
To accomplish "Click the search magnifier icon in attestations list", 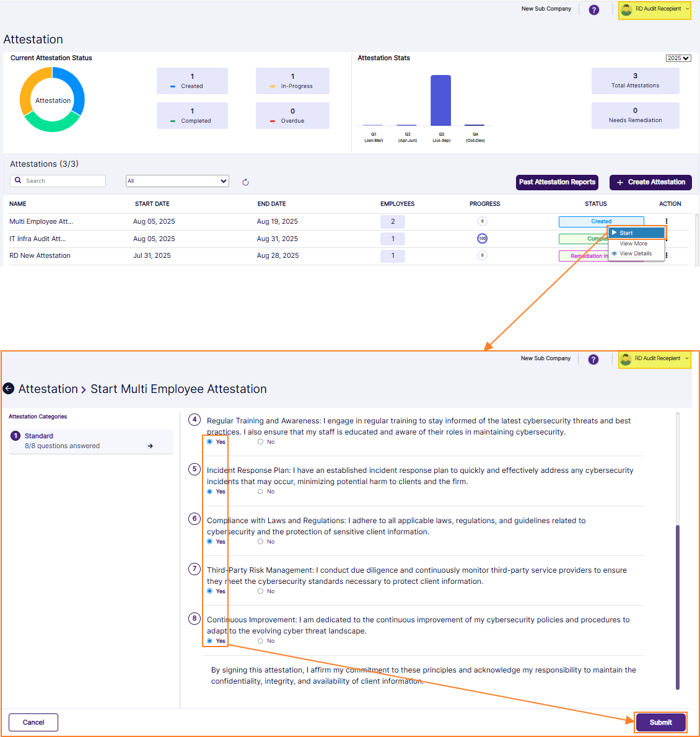I will tap(19, 180).
